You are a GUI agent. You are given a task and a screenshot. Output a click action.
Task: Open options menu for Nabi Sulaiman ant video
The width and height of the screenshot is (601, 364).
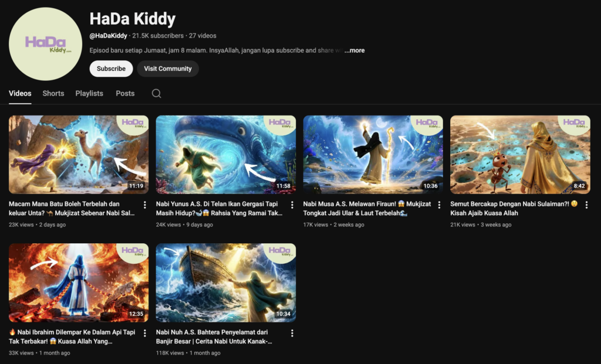pos(586,205)
